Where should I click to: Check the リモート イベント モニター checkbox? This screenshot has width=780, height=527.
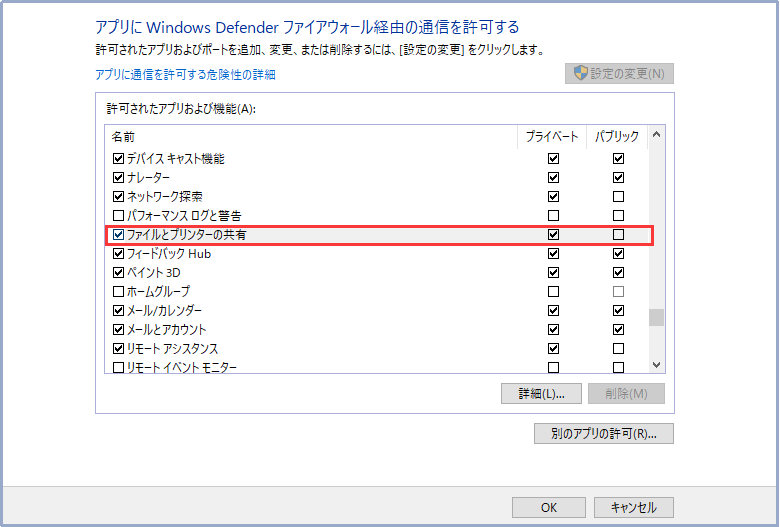coord(119,368)
